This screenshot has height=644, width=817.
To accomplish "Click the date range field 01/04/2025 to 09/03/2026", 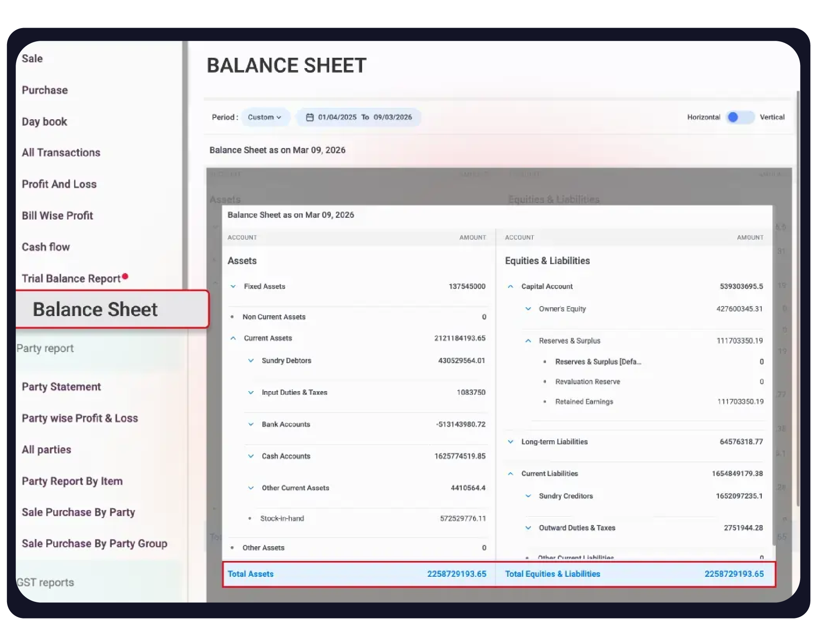I will click(365, 117).
